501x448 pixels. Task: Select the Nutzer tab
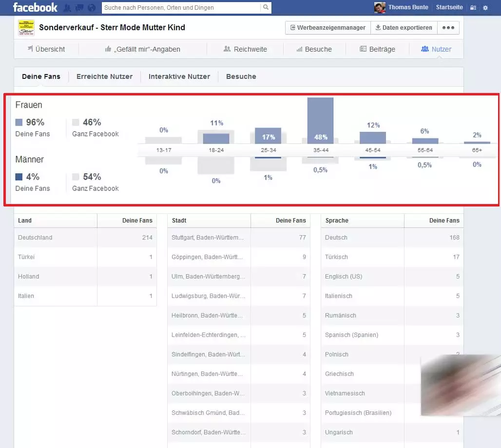point(436,49)
